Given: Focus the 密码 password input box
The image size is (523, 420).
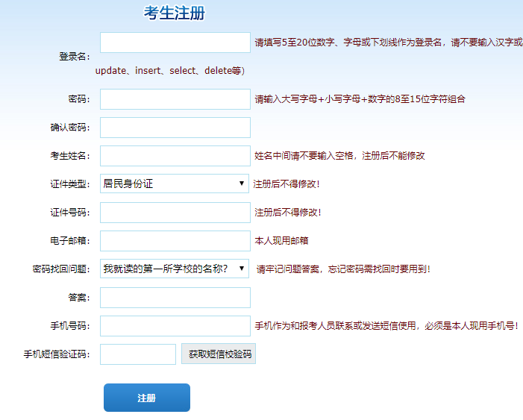Looking at the screenshot, I should (x=175, y=99).
